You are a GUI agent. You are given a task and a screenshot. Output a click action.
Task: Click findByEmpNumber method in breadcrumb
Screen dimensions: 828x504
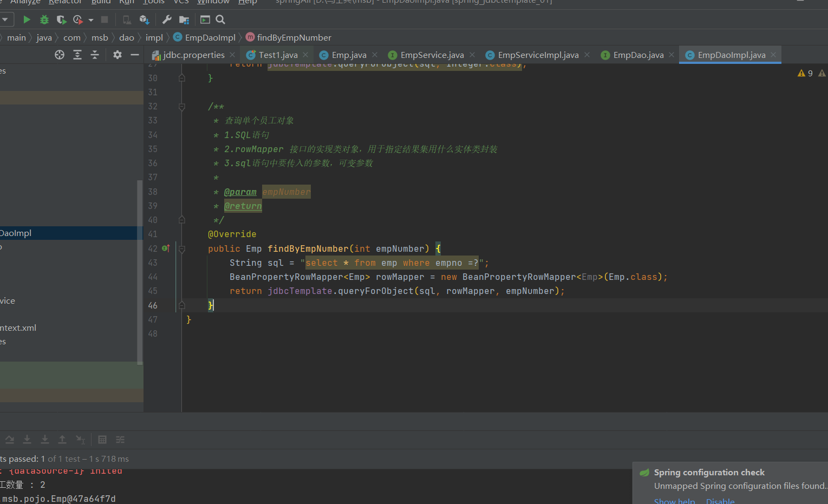pyautogui.click(x=288, y=37)
